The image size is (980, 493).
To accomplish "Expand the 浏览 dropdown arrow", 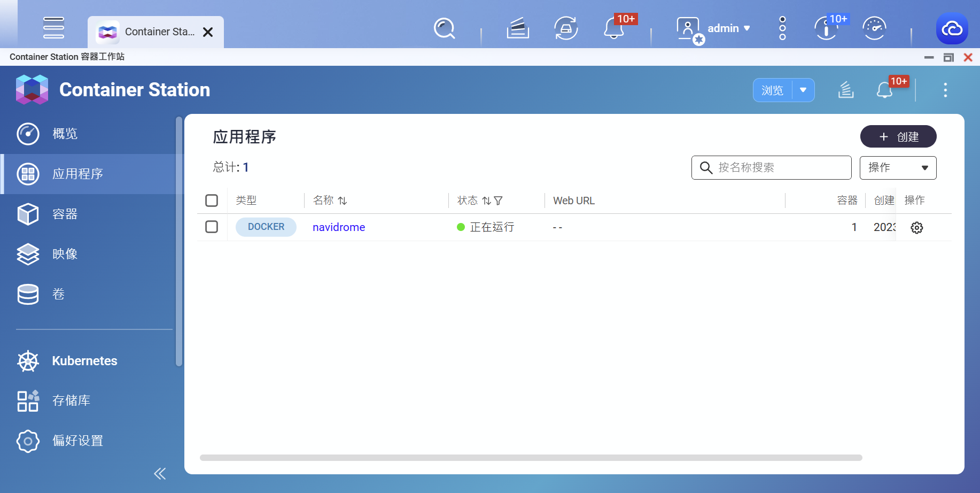I will pyautogui.click(x=803, y=90).
